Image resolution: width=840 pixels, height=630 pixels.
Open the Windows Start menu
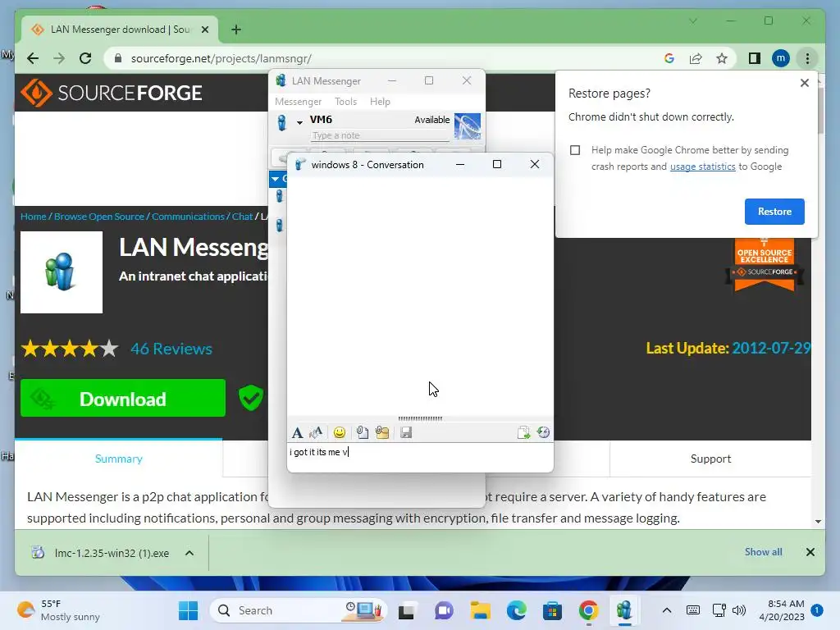[188, 610]
